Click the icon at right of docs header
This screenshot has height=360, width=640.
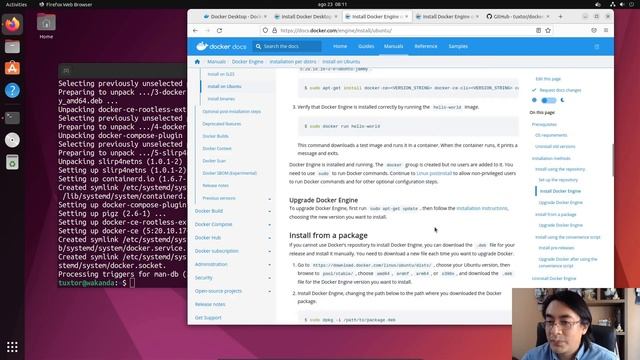tap(597, 47)
